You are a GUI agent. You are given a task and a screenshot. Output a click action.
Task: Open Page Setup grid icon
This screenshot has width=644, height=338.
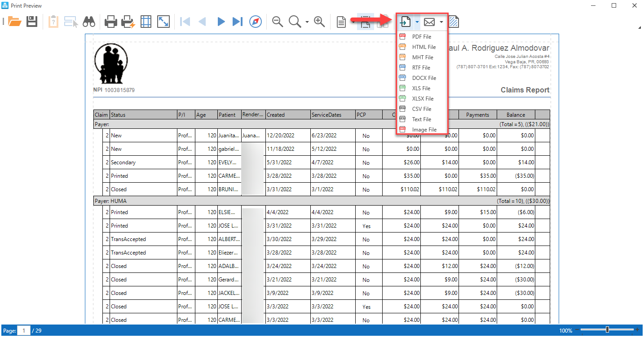click(x=146, y=22)
